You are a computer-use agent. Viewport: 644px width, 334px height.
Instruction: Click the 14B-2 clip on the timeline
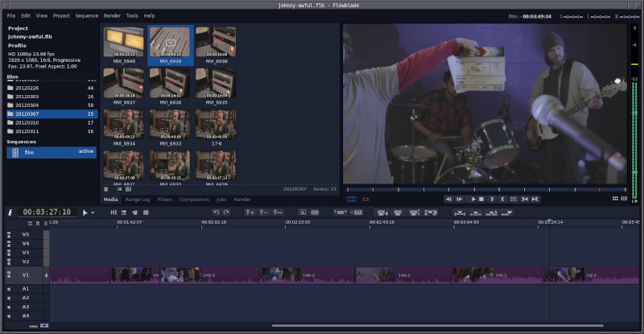tap(209, 274)
